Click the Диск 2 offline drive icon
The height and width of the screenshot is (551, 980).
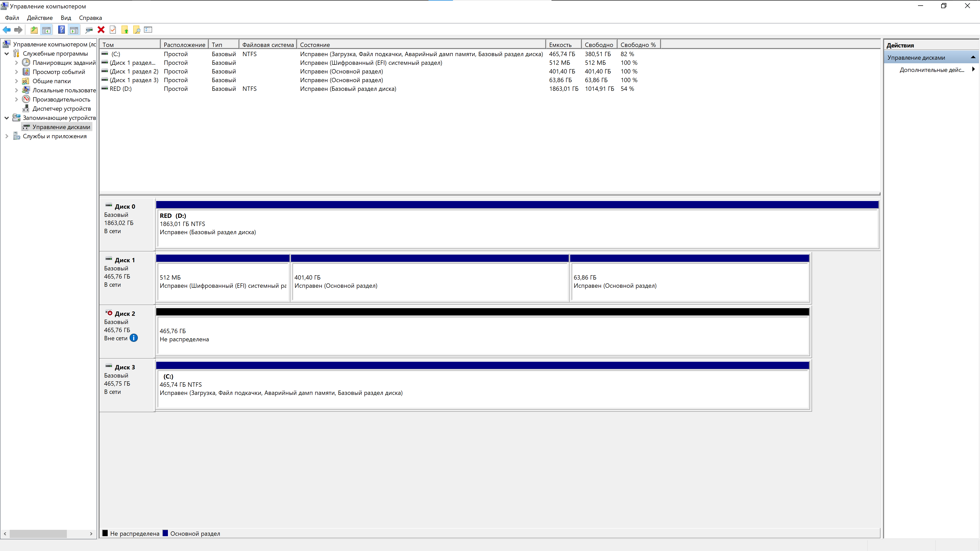point(109,313)
